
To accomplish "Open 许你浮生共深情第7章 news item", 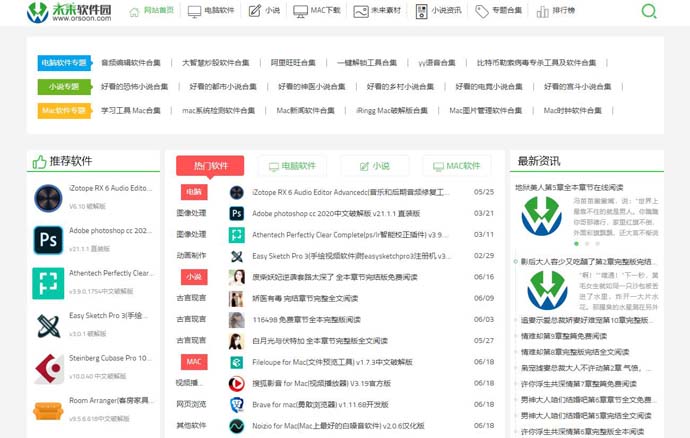I will pyautogui.click(x=579, y=384).
